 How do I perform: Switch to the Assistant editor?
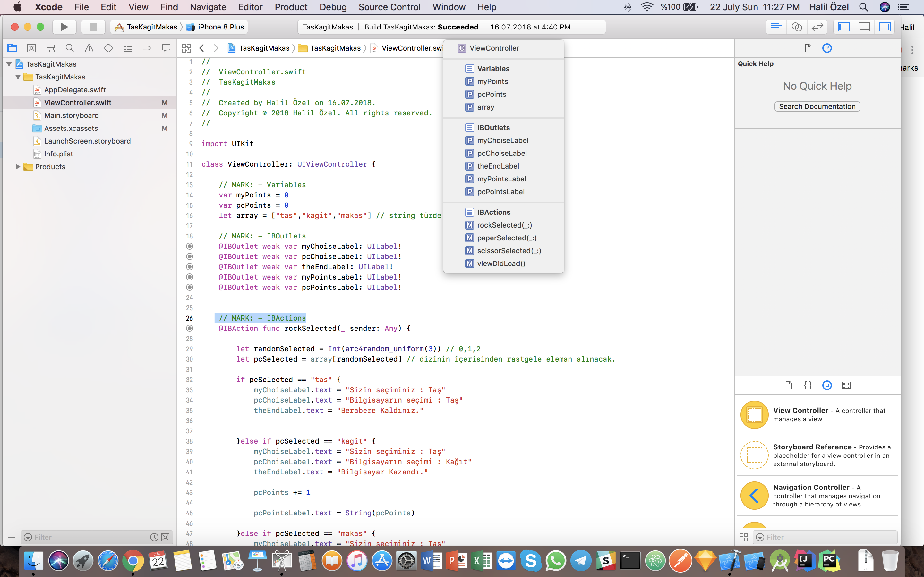pyautogui.click(x=797, y=27)
